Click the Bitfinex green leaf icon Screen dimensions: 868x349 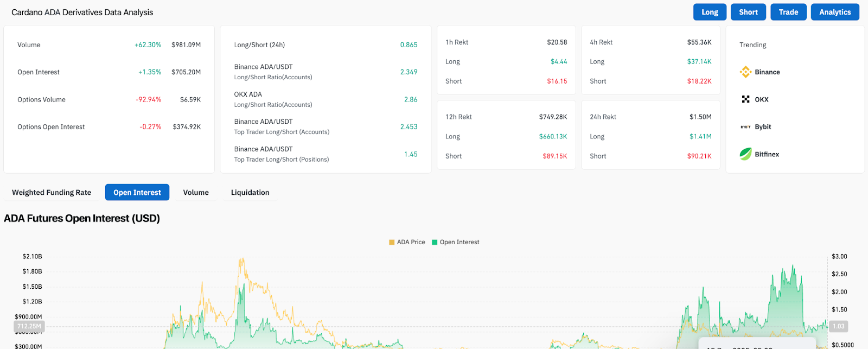point(746,154)
